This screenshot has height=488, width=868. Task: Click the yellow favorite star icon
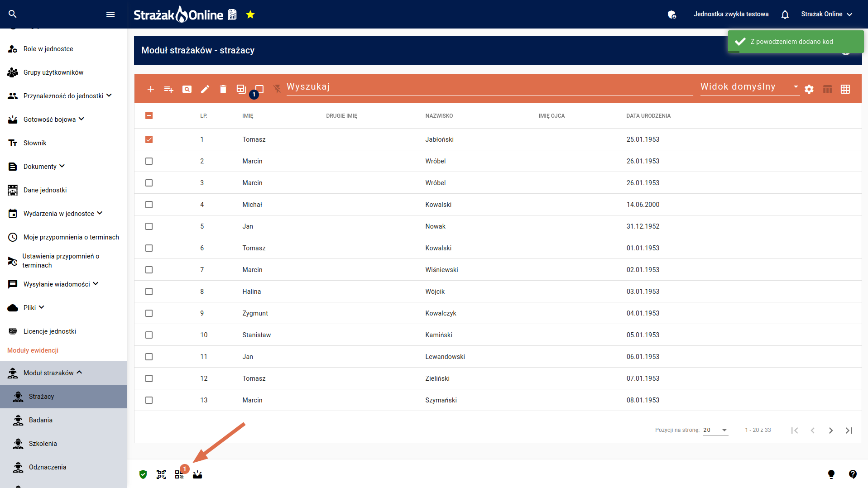(250, 14)
